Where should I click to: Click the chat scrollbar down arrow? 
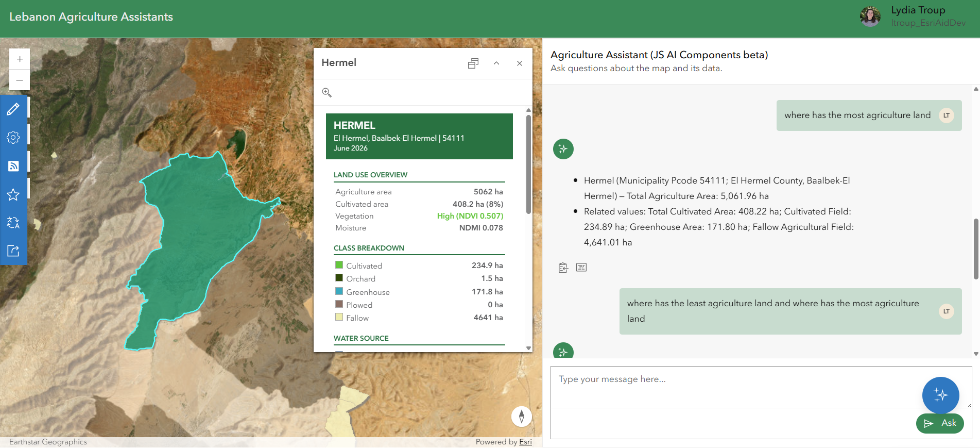coord(976,354)
